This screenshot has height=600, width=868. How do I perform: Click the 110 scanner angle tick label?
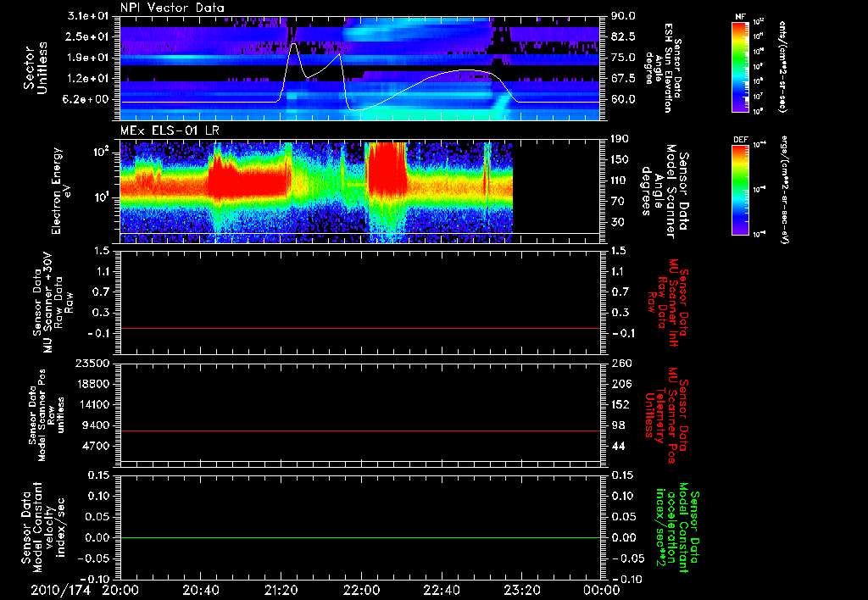click(620, 181)
